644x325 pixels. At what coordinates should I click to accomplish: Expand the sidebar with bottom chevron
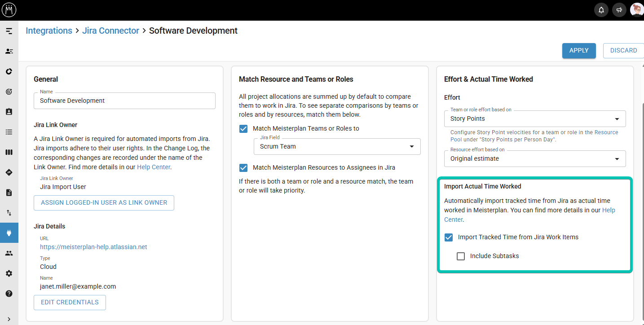[9, 319]
